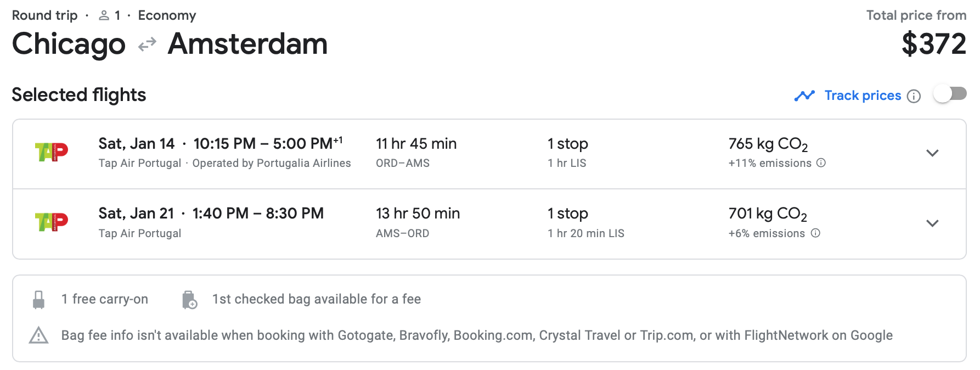The height and width of the screenshot is (370, 980).
Task: Click the Track prices trend line icon
Action: click(x=804, y=96)
